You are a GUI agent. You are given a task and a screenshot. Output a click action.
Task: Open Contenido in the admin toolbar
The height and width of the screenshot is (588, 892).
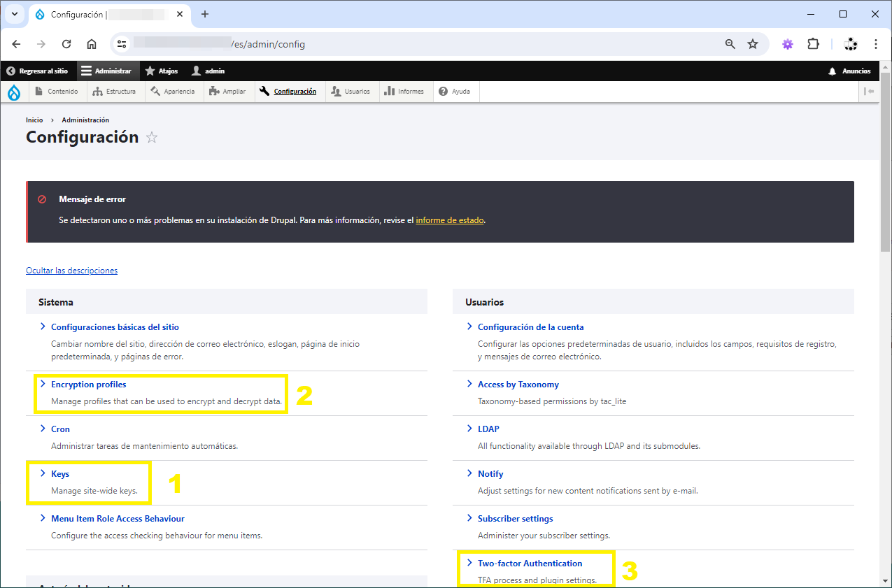pyautogui.click(x=56, y=92)
